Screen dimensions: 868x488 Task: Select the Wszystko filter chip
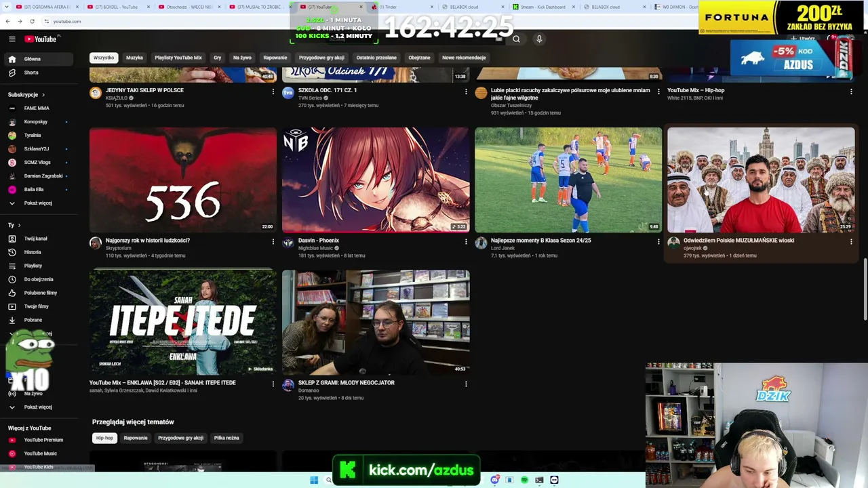pyautogui.click(x=104, y=58)
